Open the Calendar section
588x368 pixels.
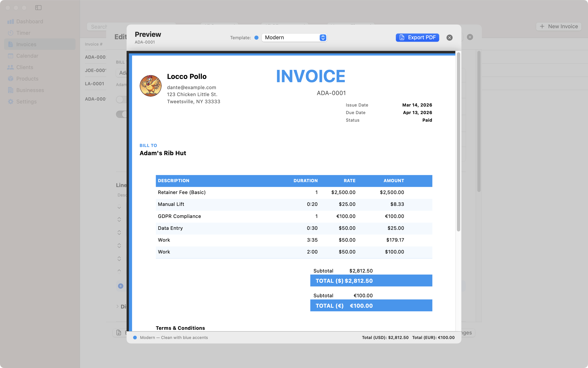click(x=40, y=56)
